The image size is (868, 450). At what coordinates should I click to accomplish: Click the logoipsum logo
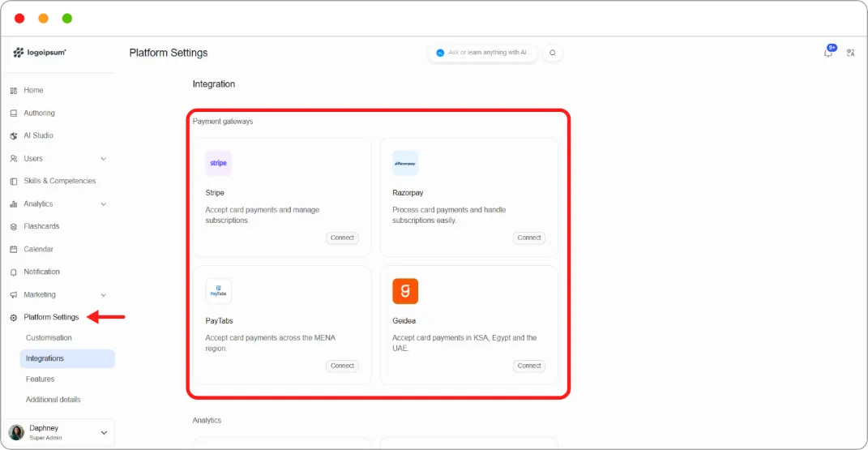coord(39,53)
